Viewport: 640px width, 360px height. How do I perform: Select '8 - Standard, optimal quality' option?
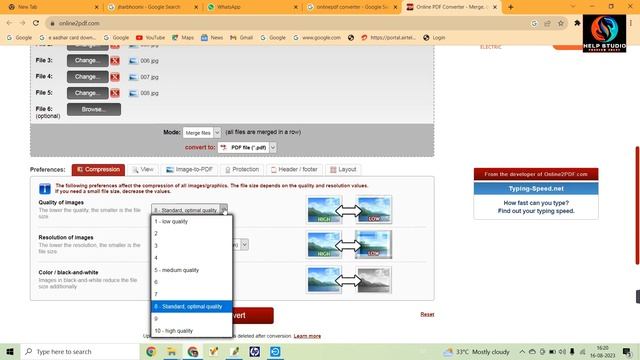192,307
